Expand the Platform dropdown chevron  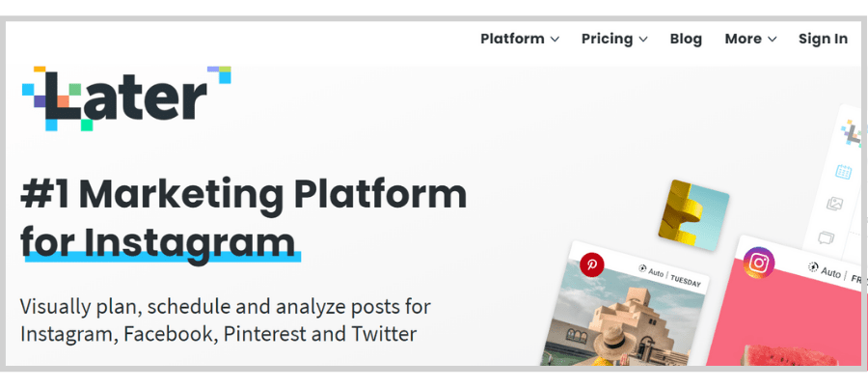pyautogui.click(x=555, y=40)
